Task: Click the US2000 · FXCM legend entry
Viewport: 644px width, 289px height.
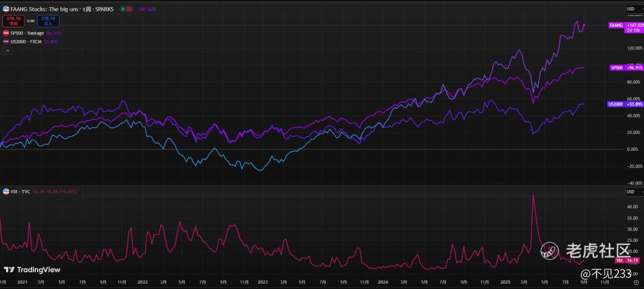Action: coord(27,42)
